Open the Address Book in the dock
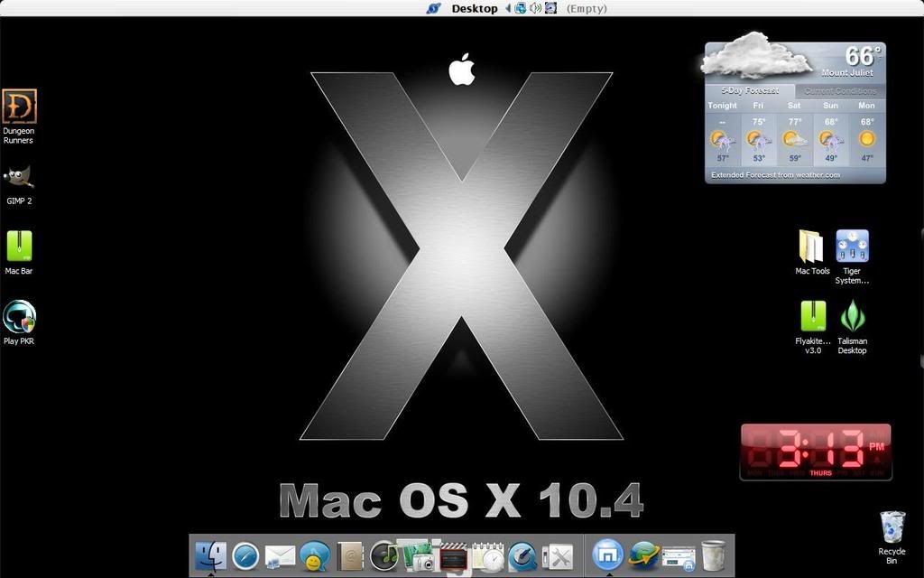The image size is (924, 578). [x=350, y=556]
